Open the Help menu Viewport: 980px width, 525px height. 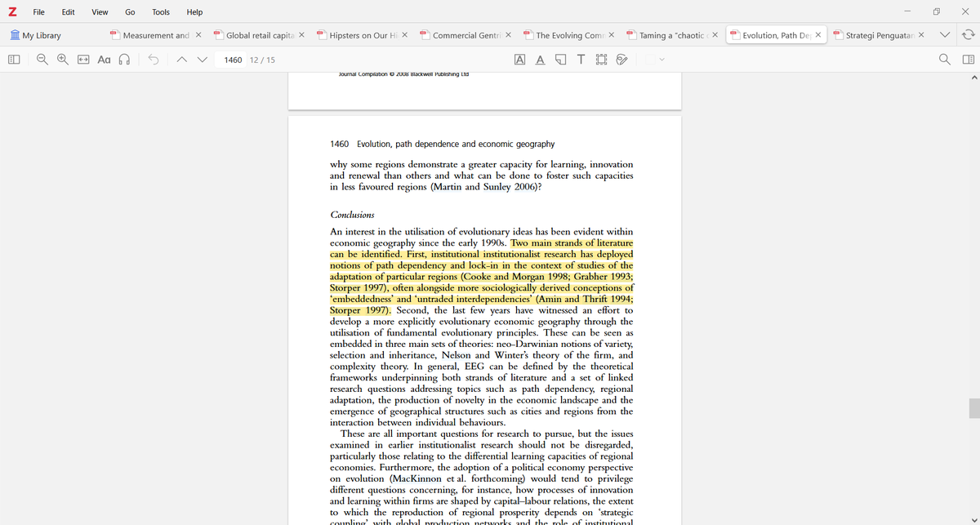194,12
